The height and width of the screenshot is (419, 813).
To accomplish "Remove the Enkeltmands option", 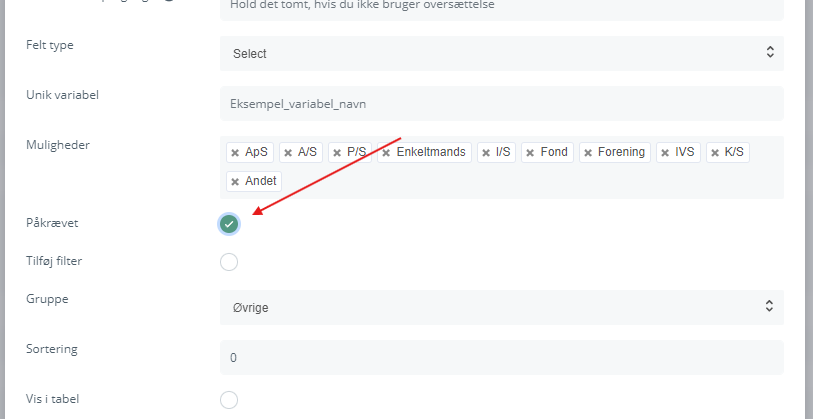I will click(x=386, y=153).
